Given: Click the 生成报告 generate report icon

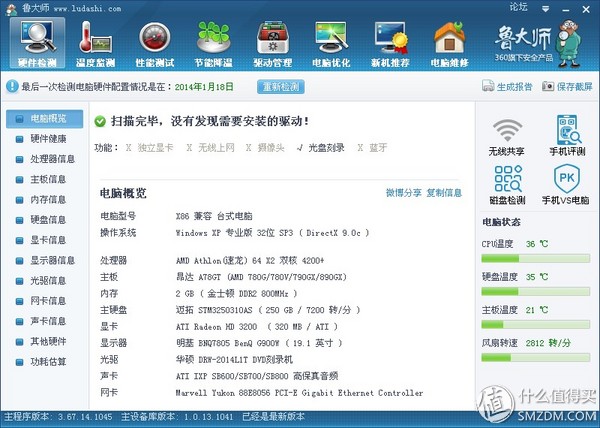Looking at the screenshot, I should pyautogui.click(x=488, y=86).
